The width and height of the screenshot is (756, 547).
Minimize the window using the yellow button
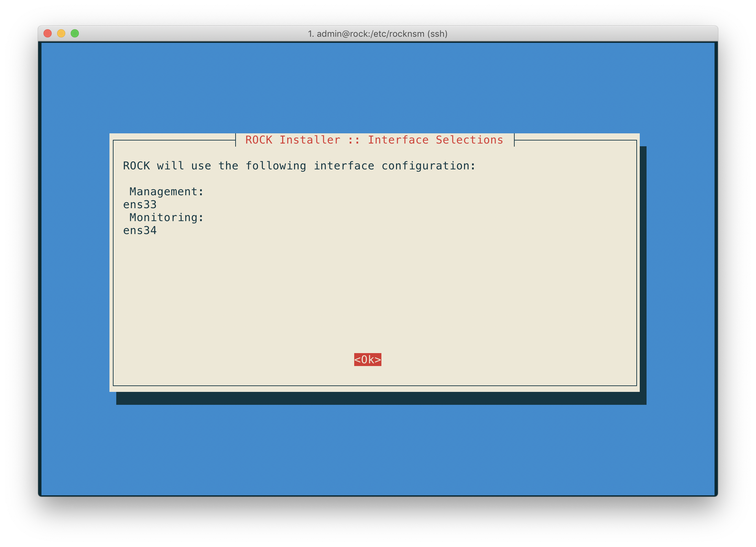point(61,33)
